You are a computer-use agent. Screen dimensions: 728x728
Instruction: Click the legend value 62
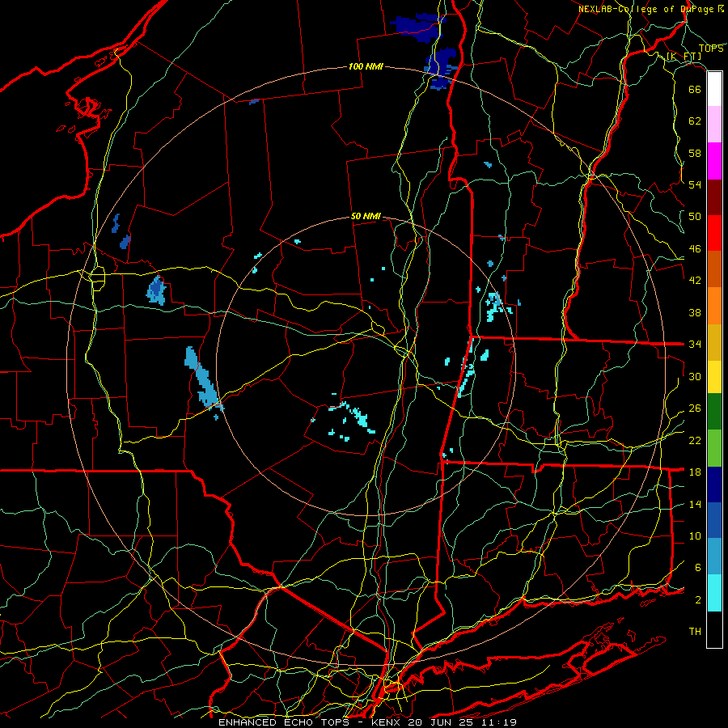click(x=695, y=121)
